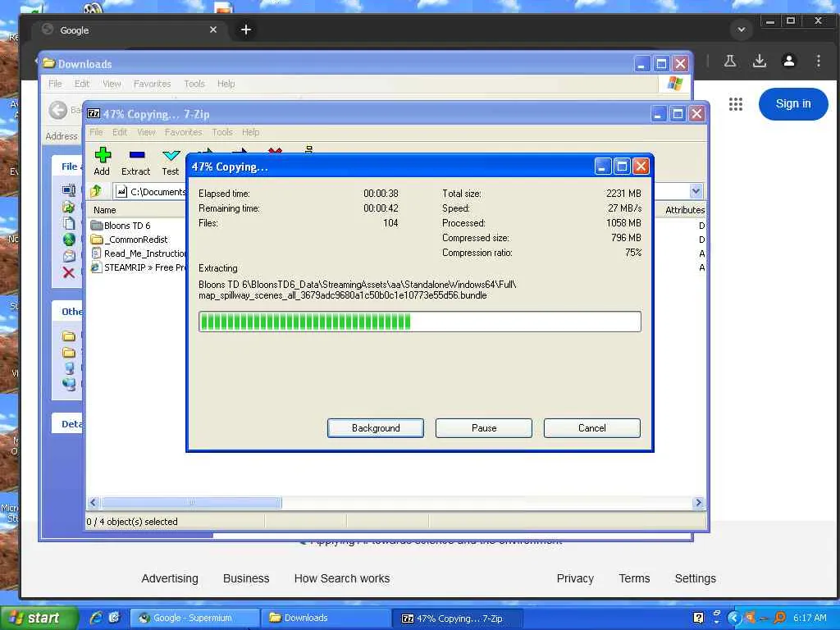
Task: Click the green Add icon in 7-Zip
Action: point(103,155)
